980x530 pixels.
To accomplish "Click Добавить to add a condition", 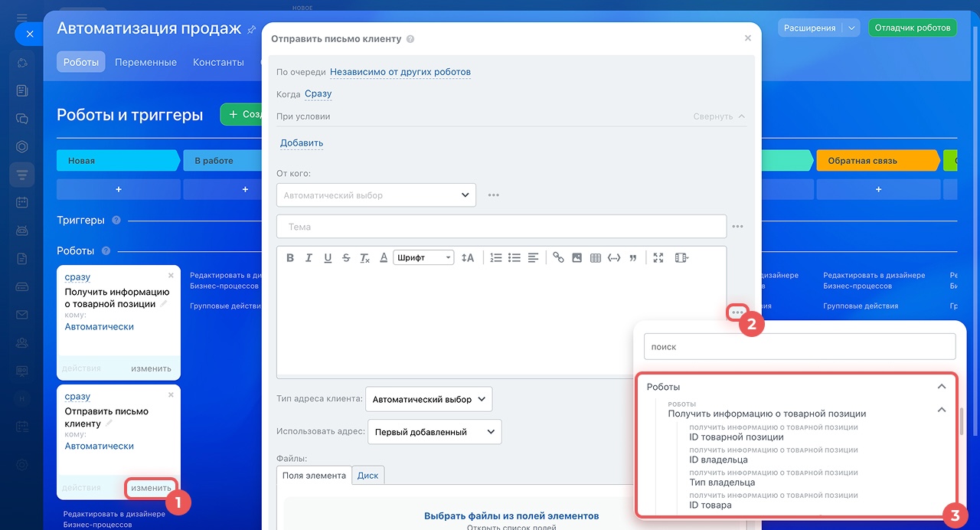I will [x=302, y=142].
